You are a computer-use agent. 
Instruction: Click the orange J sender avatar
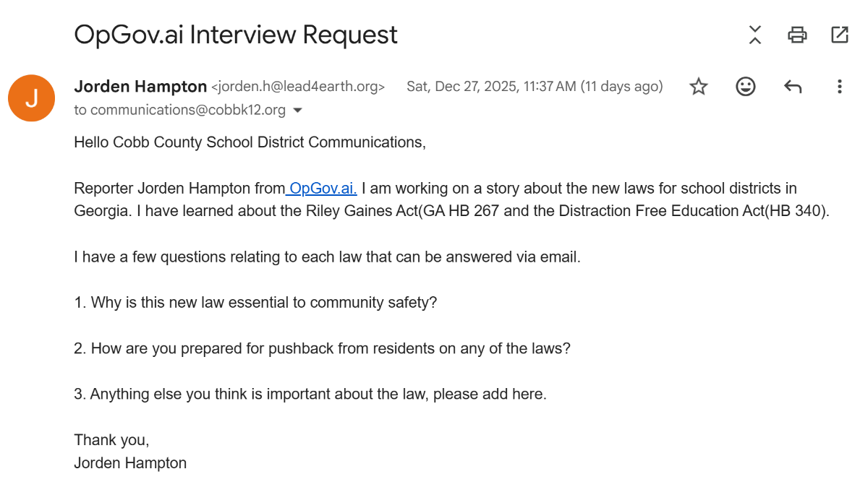[31, 98]
